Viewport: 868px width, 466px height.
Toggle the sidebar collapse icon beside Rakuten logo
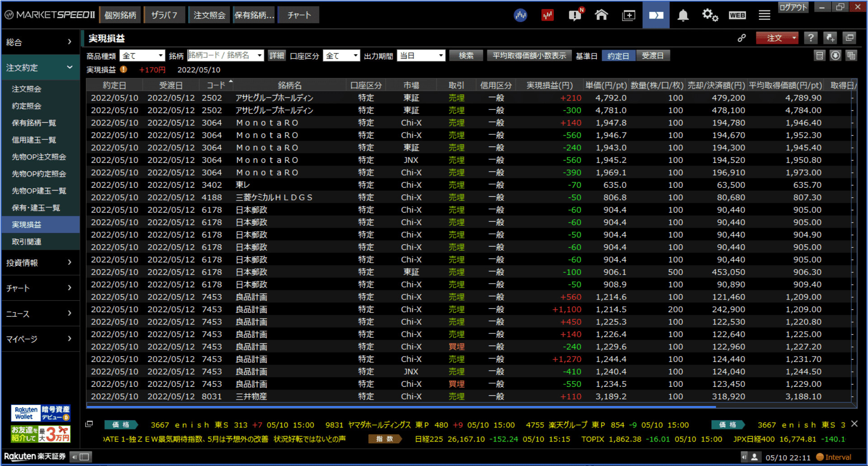pyautogui.click(x=81, y=456)
